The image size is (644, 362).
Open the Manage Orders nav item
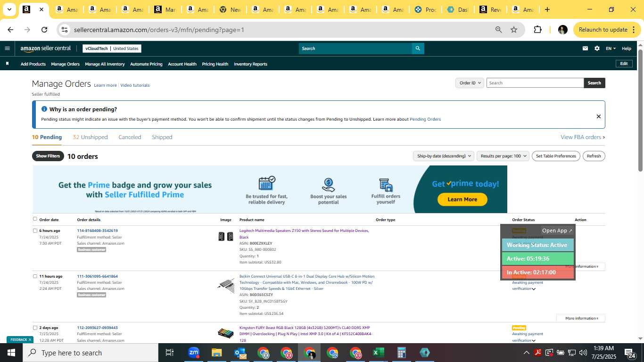point(65,64)
